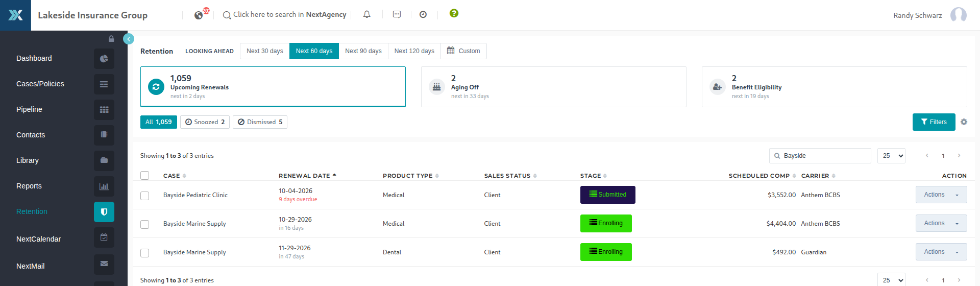
Task: Open the chat messages icon
Action: [397, 14]
